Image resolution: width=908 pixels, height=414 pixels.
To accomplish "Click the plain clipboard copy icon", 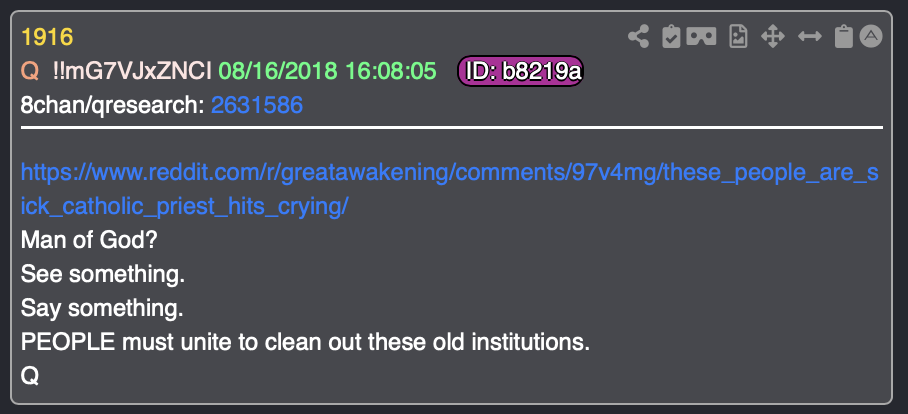I will click(x=844, y=37).
